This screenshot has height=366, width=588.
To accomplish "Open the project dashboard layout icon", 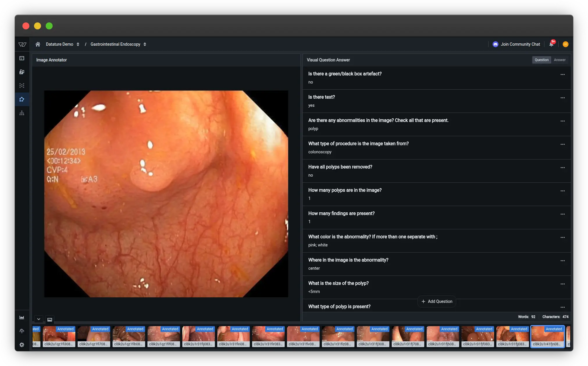I will (22, 58).
